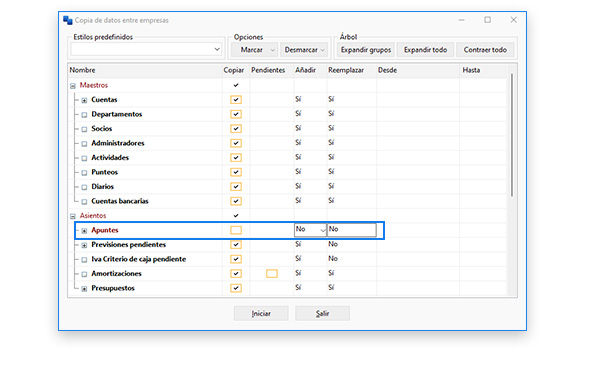Uncheck Copiar for Cuentas bancarias
Image resolution: width=600 pixels, height=366 pixels.
(236, 201)
